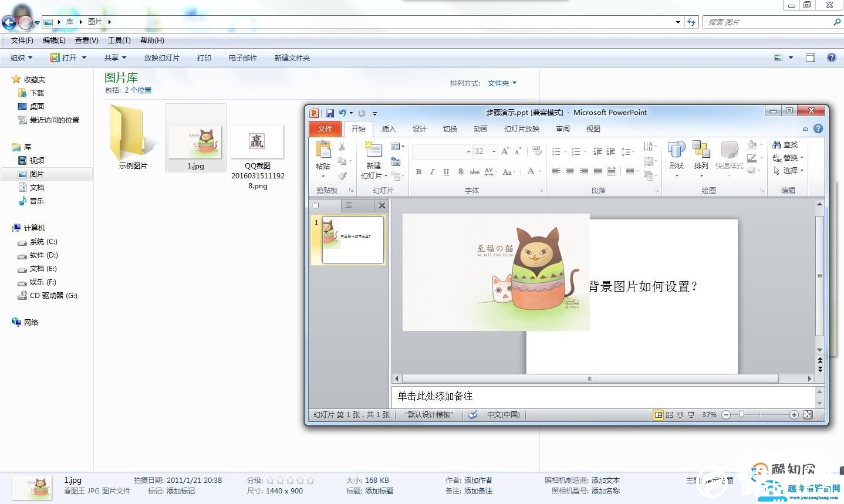Screen dimensions: 844x504
Task: Switch to the 插入 ribbon tab
Action: pyautogui.click(x=389, y=128)
